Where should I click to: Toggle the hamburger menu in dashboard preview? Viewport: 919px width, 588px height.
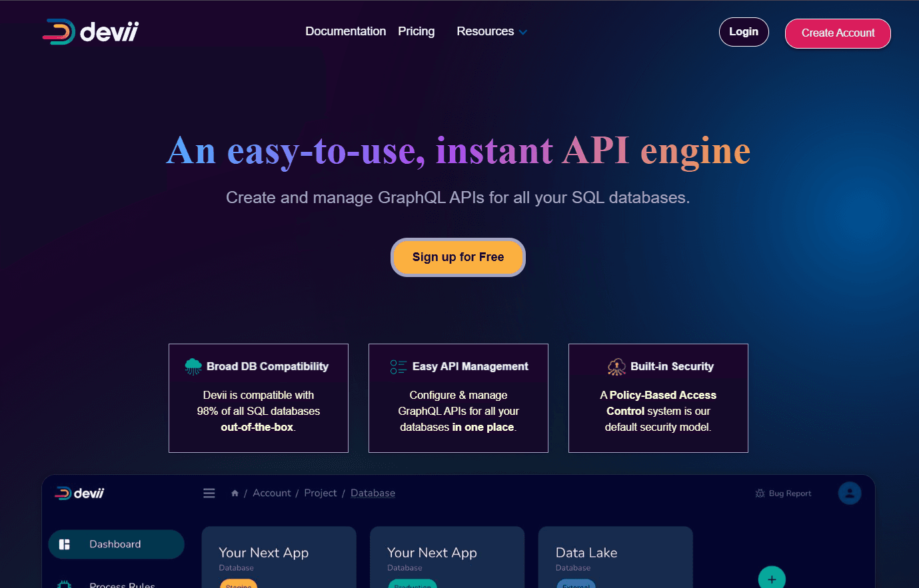[209, 493]
